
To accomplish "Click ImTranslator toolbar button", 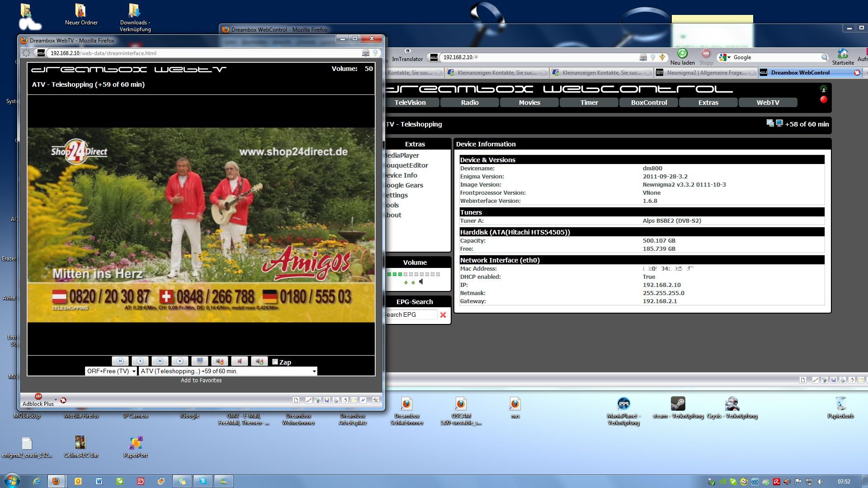I will click(407, 56).
